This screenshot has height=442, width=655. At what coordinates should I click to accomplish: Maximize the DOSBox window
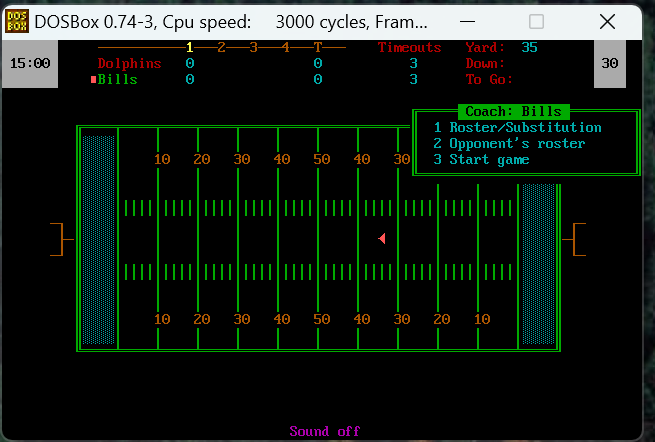tap(536, 21)
